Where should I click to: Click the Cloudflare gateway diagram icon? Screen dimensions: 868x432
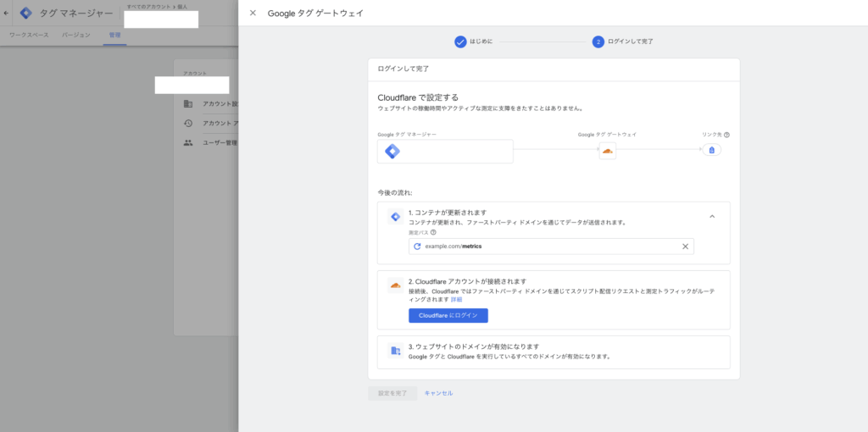tap(607, 151)
